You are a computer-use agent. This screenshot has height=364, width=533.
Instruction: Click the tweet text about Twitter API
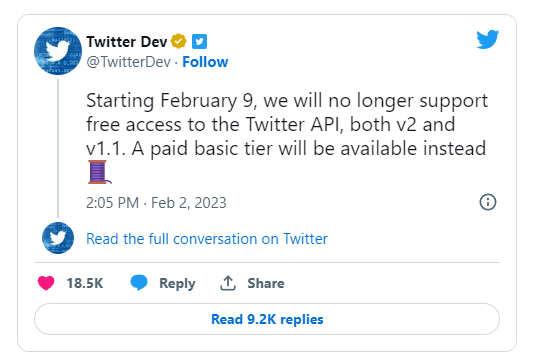(287, 124)
